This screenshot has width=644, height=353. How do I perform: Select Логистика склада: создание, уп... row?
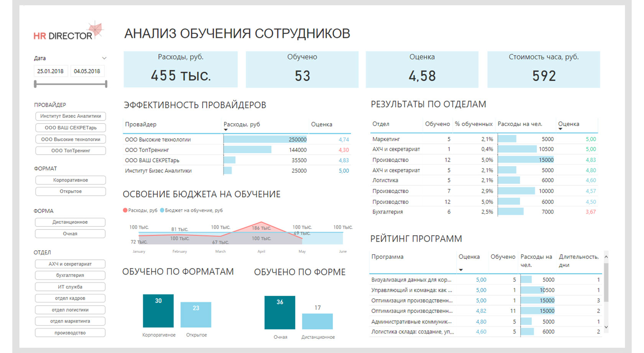[486, 332]
